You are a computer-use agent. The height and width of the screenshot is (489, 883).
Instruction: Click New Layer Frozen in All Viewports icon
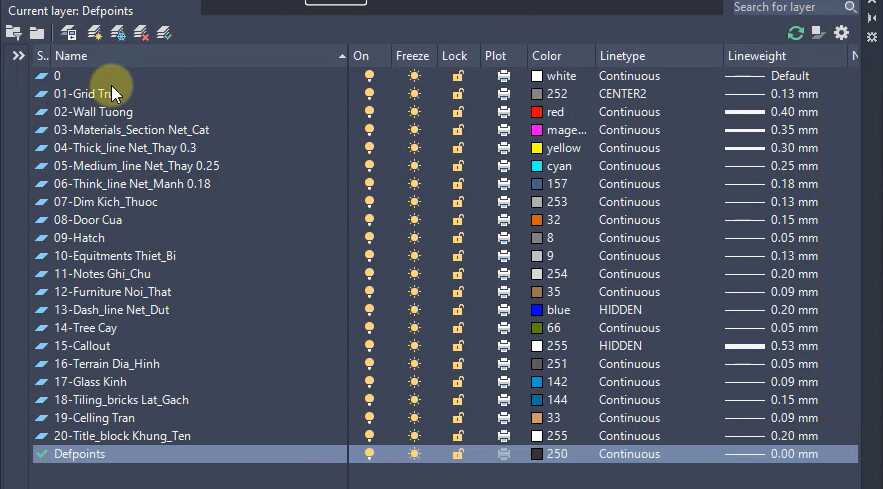[x=118, y=33]
